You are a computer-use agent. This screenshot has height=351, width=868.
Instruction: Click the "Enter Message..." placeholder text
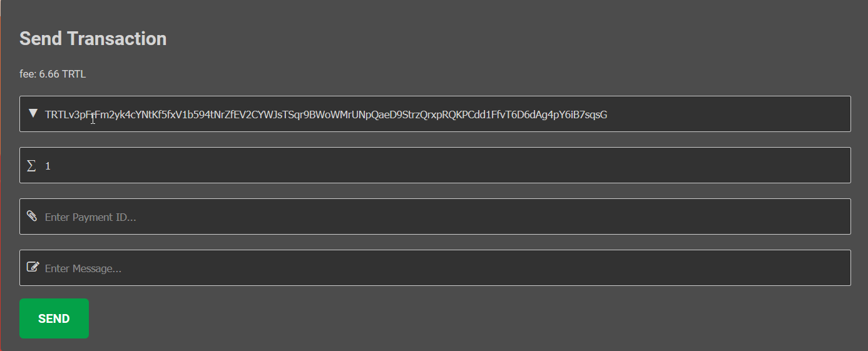(83, 268)
